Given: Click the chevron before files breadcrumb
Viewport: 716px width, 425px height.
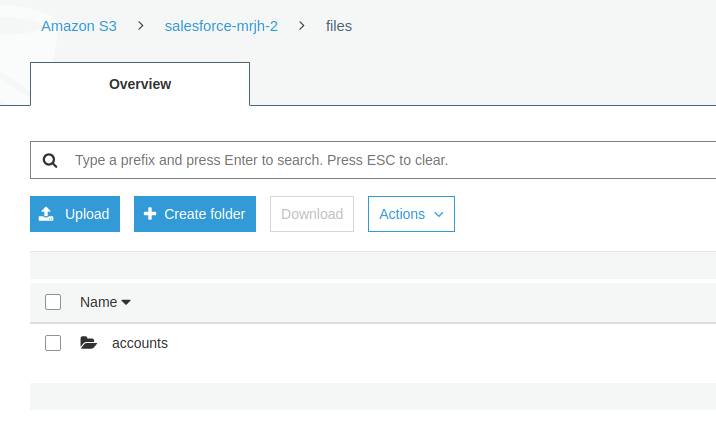Looking at the screenshot, I should (x=302, y=26).
